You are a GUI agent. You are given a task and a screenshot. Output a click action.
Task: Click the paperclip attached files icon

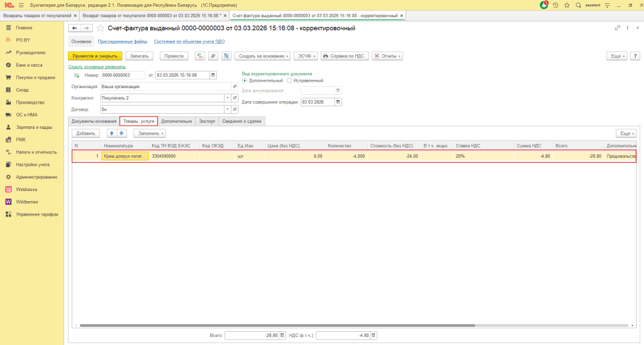pos(213,56)
